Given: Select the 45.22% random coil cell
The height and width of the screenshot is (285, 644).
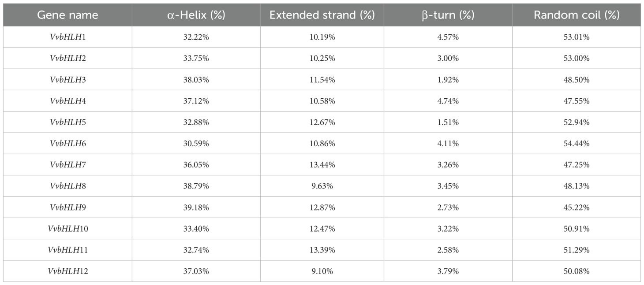Looking at the screenshot, I should click(577, 207).
